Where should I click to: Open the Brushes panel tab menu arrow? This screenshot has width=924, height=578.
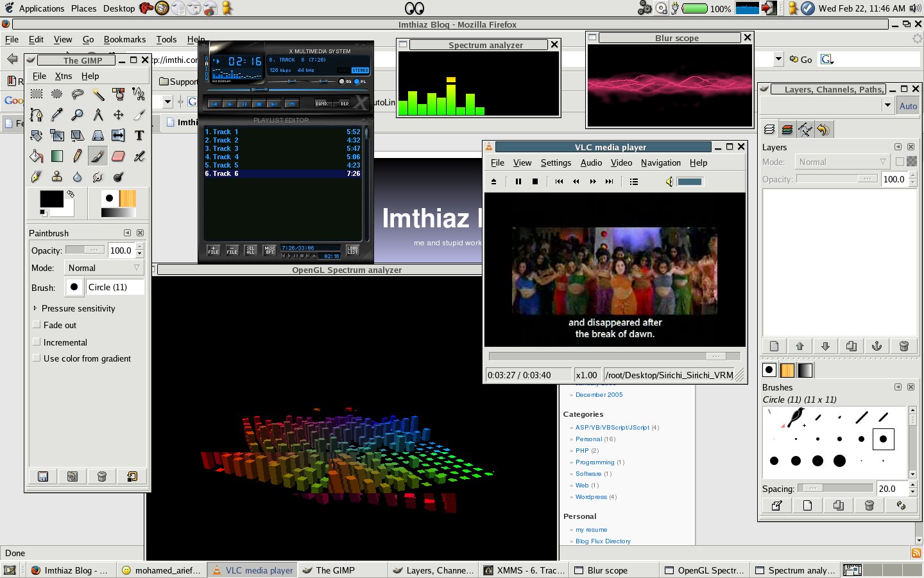pyautogui.click(x=898, y=387)
